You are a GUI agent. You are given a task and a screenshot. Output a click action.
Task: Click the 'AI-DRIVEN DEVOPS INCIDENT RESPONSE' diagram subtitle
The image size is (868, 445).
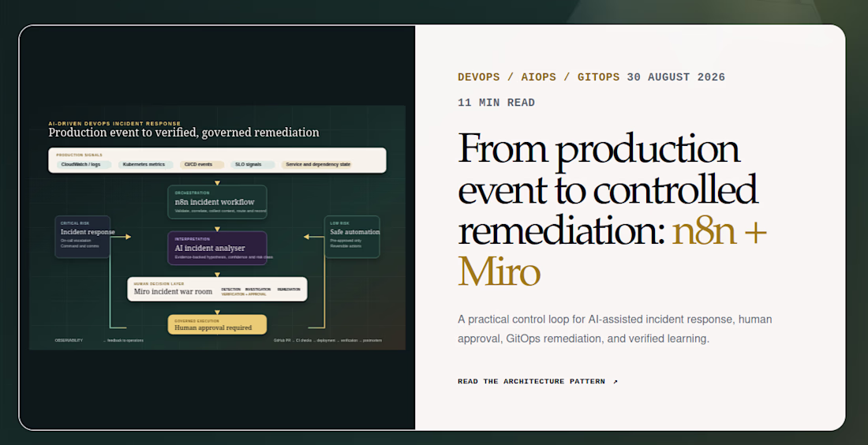click(x=114, y=123)
